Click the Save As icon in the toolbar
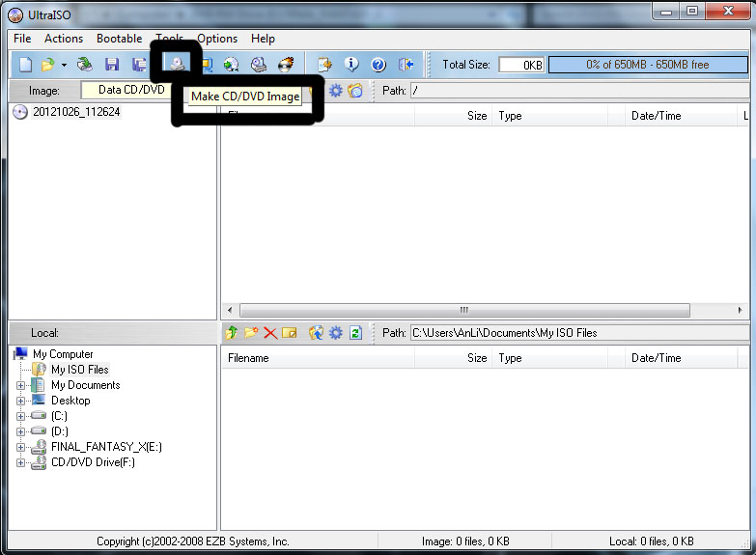The height and width of the screenshot is (555, 756). click(139, 64)
